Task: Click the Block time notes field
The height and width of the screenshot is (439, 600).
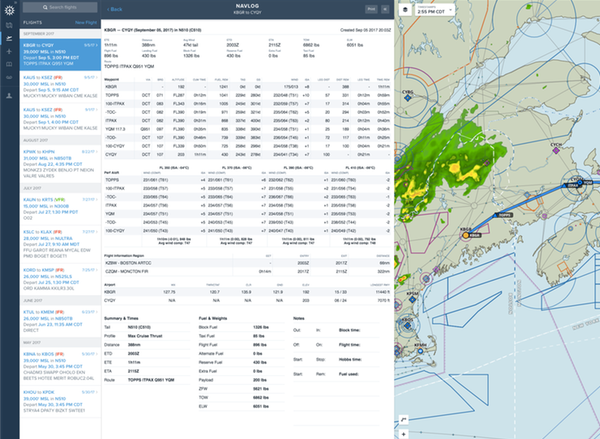Action: pyautogui.click(x=350, y=330)
